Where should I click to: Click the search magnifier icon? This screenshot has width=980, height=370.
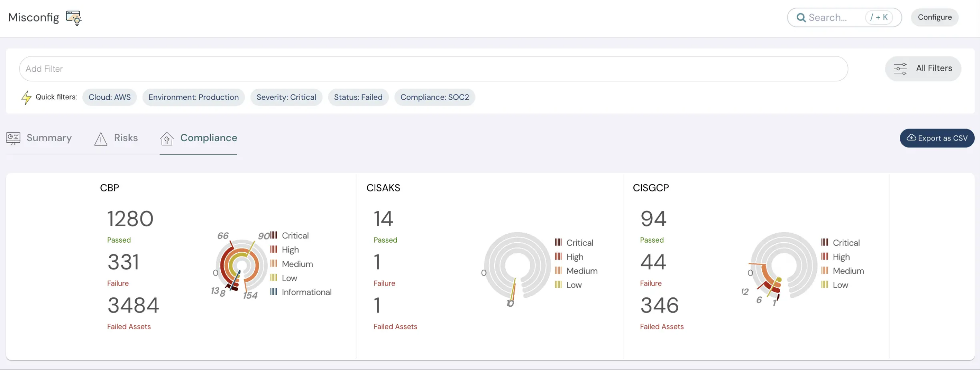pos(801,18)
